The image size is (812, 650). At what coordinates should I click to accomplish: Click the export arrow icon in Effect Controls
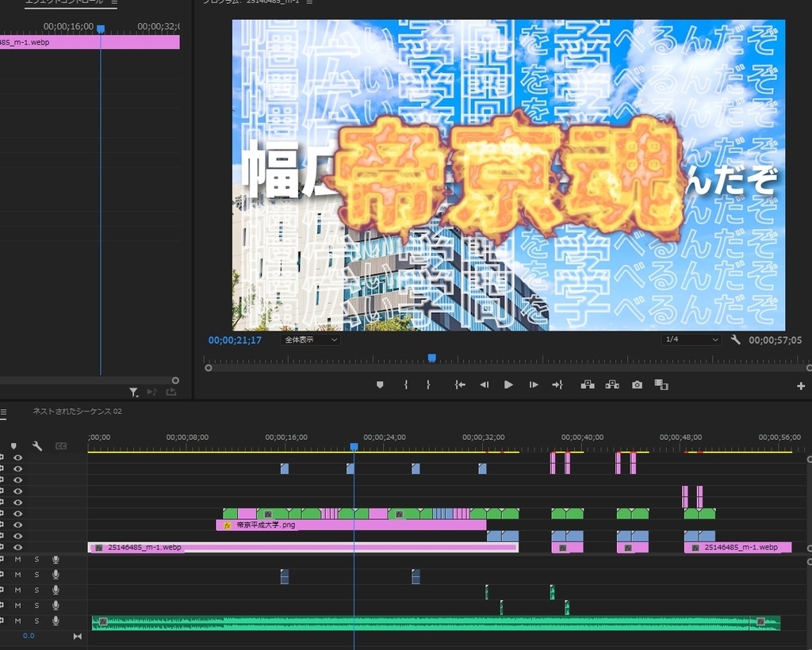pos(171,392)
